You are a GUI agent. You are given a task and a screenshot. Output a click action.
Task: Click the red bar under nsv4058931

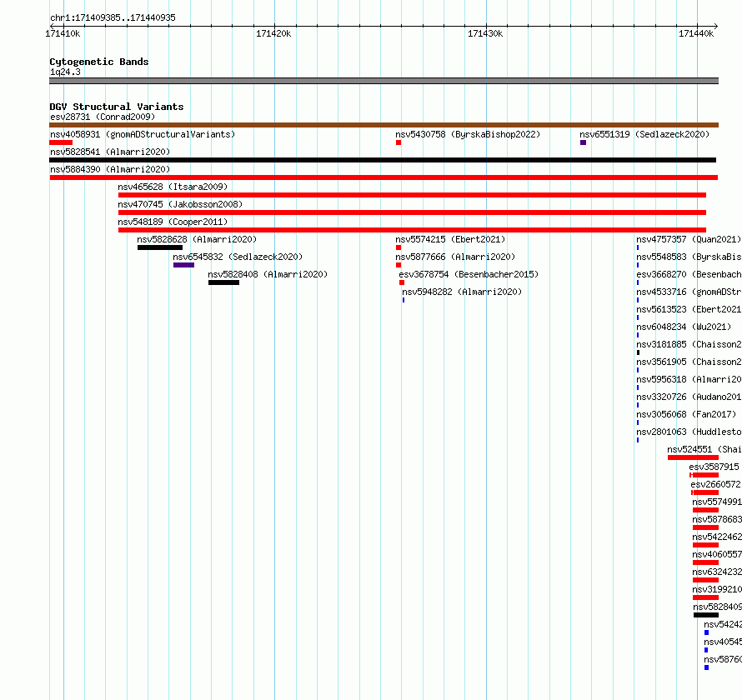(61, 142)
